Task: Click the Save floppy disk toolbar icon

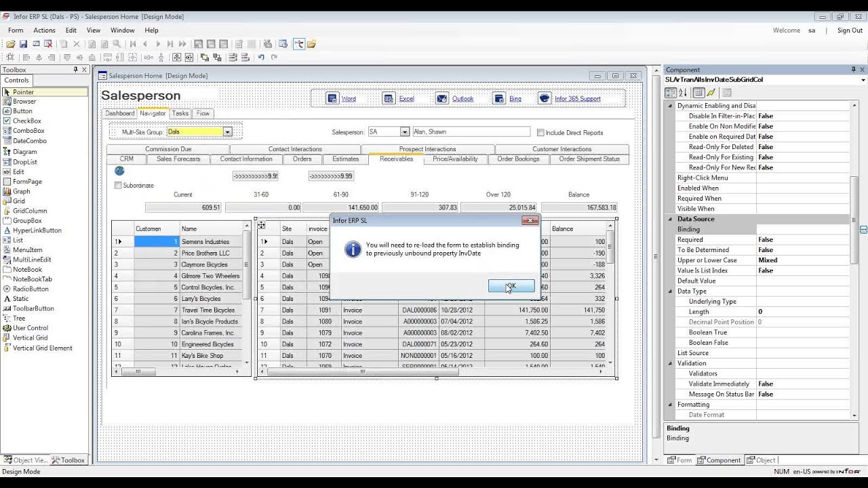Action: tap(23, 44)
